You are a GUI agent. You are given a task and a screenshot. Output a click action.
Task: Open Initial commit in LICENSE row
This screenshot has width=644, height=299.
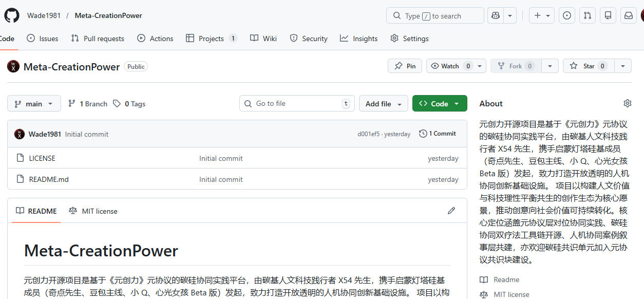(221, 158)
